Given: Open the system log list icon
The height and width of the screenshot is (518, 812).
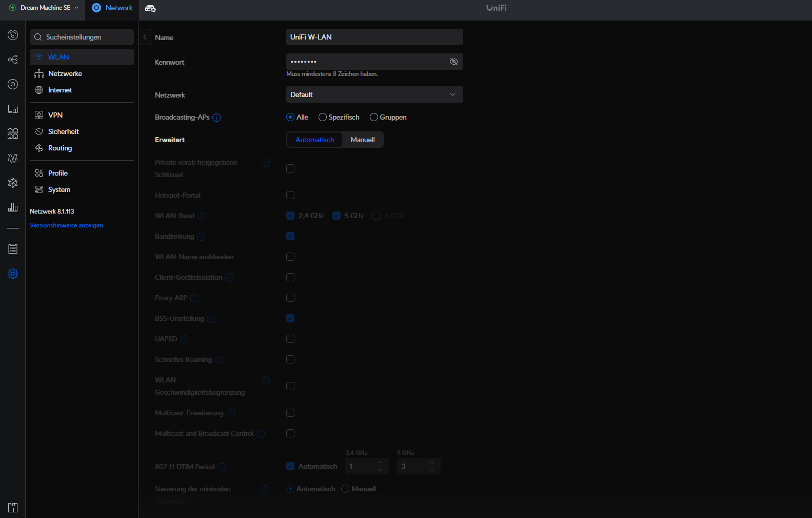Looking at the screenshot, I should [x=13, y=249].
